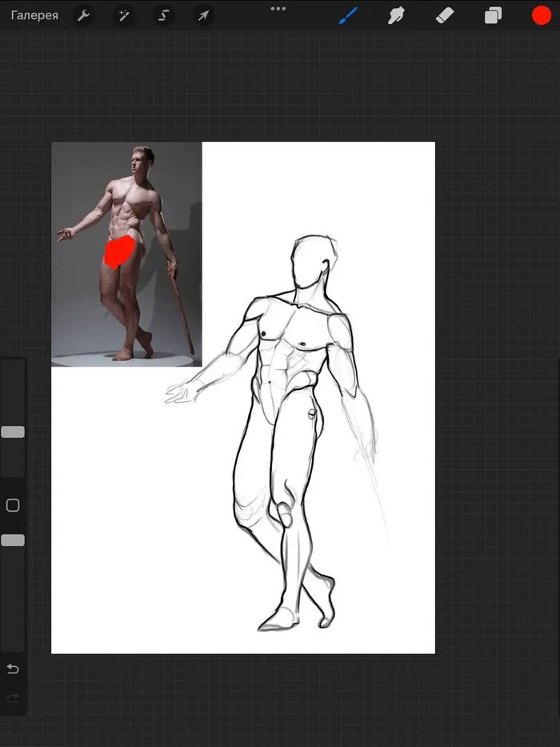This screenshot has width=560, height=747.
Task: Click the brush opacity slider handle
Action: tap(13, 540)
